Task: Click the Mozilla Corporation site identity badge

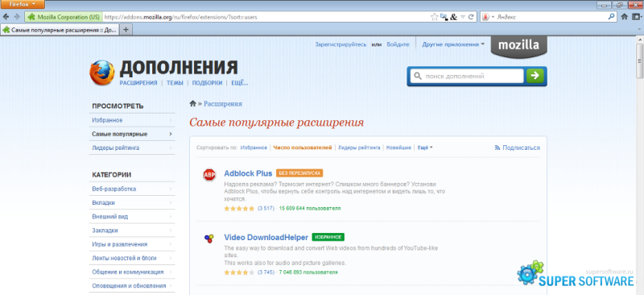Action: point(64,17)
